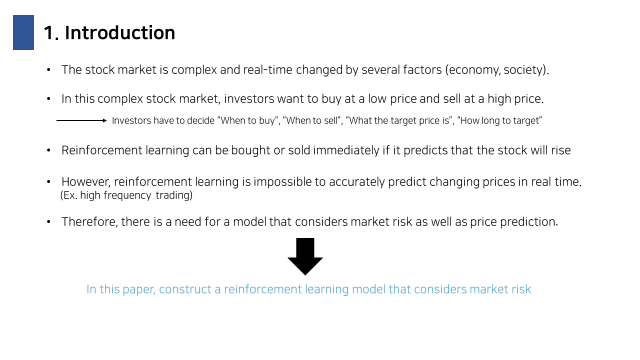Click the bullet dot before 'Reinforcement learning can'
Viewport: 640px width, 360px height.
click(x=49, y=150)
